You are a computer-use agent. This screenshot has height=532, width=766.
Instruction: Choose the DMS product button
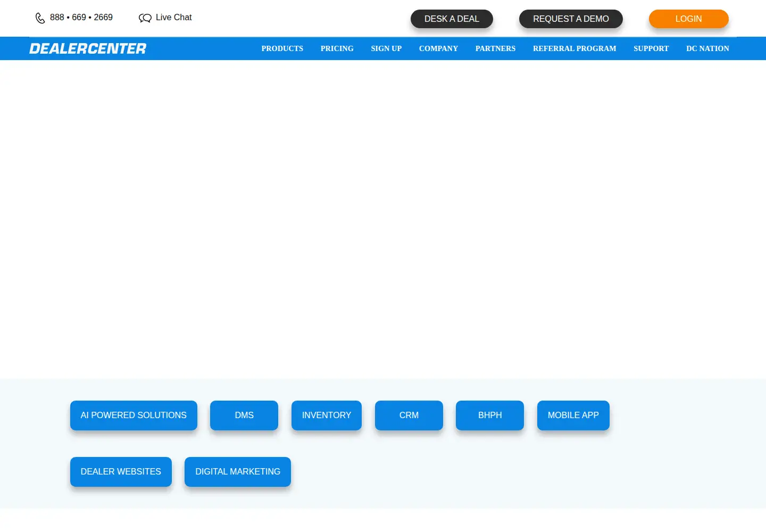point(244,415)
